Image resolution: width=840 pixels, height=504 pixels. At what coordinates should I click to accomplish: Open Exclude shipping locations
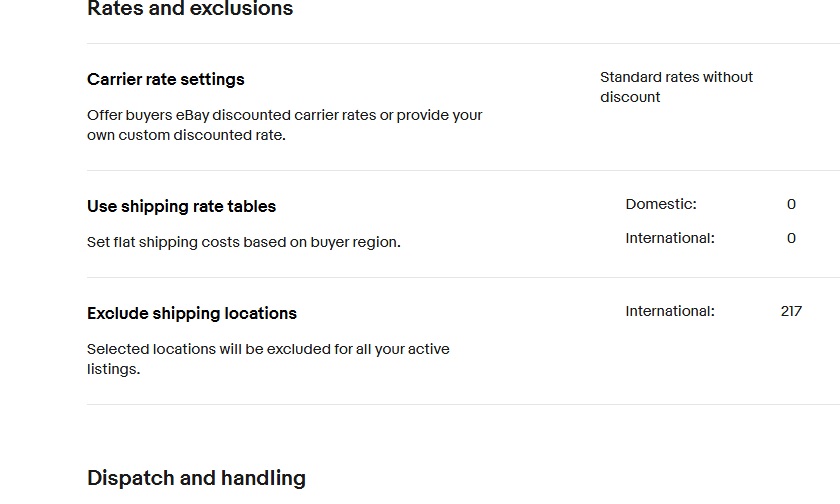[x=192, y=313]
